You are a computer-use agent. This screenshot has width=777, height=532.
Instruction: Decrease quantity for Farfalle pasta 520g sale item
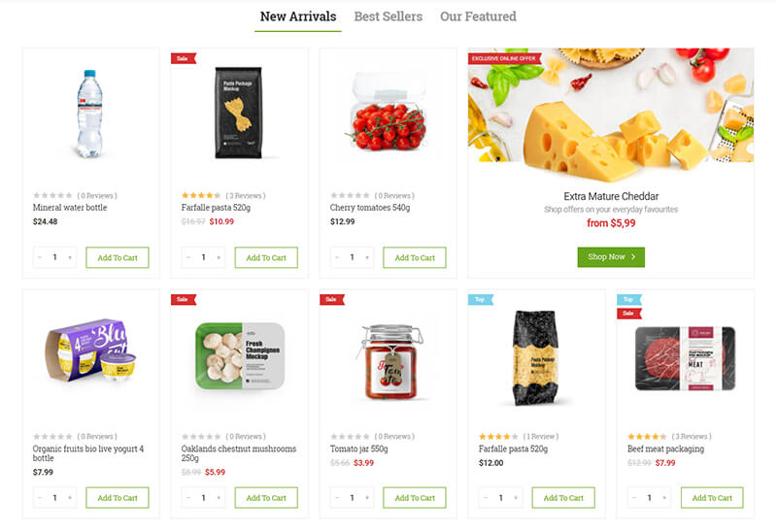pos(188,257)
